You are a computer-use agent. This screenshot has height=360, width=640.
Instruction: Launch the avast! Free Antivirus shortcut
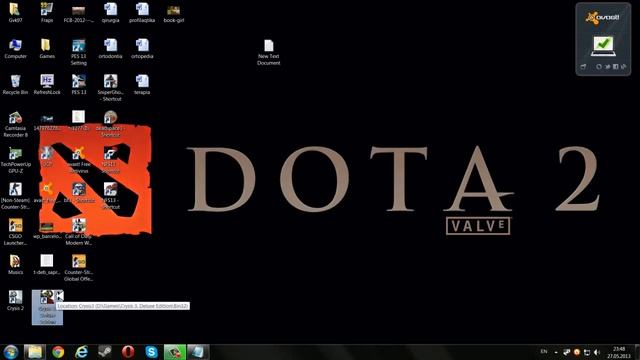(x=78, y=160)
